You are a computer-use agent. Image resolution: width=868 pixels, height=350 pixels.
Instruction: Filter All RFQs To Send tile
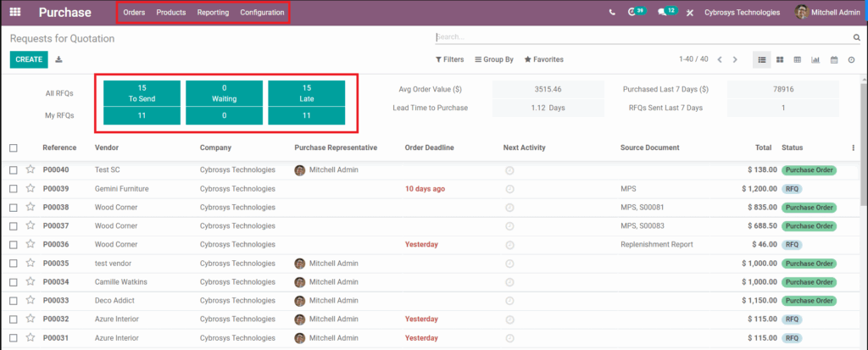tap(142, 93)
